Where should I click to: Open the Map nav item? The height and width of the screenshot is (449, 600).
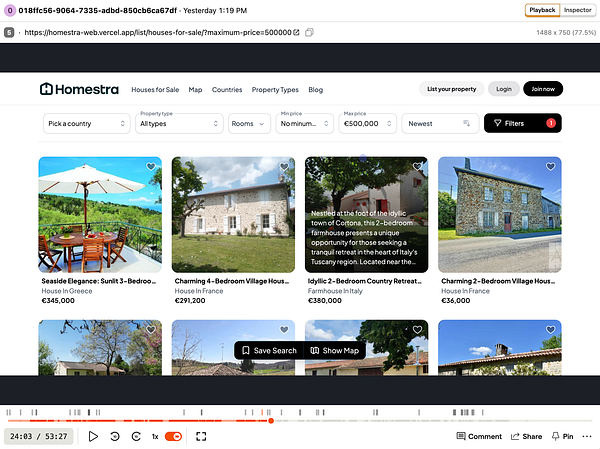pyautogui.click(x=195, y=90)
